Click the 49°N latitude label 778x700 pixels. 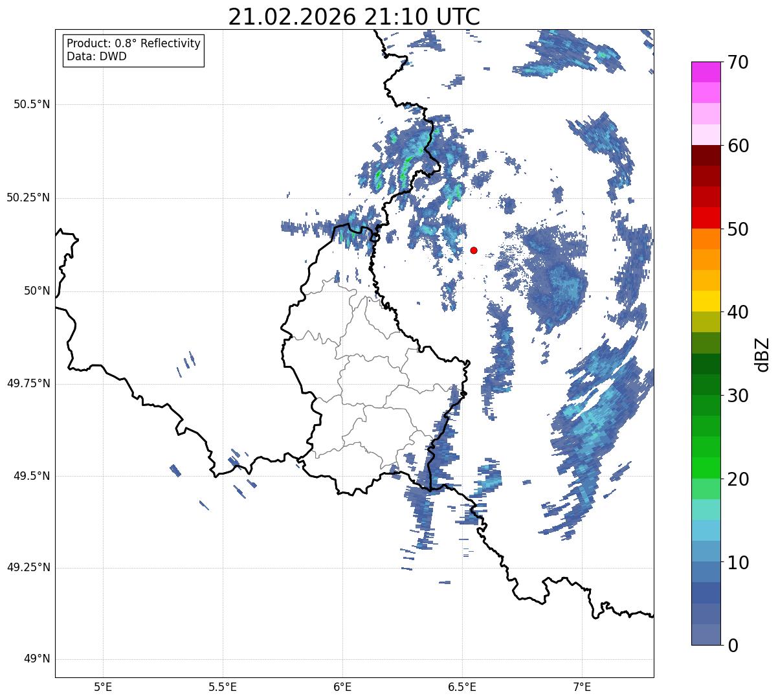pyautogui.click(x=37, y=659)
